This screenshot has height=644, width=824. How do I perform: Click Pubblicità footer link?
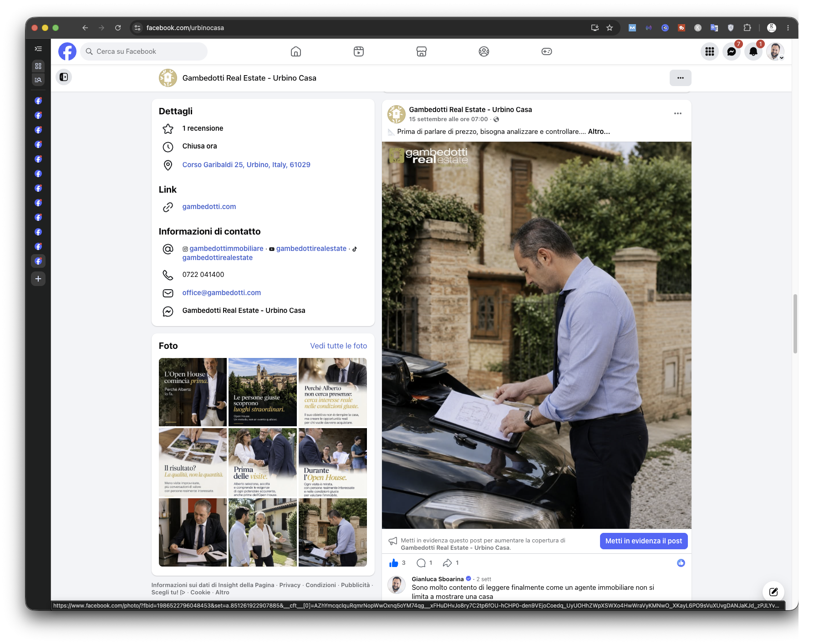point(355,585)
